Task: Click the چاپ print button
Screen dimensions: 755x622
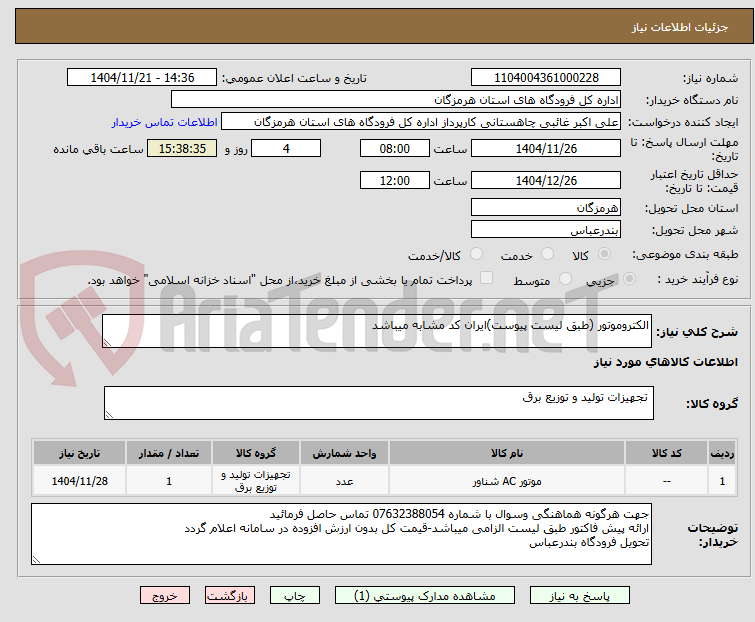Action: click(x=295, y=596)
